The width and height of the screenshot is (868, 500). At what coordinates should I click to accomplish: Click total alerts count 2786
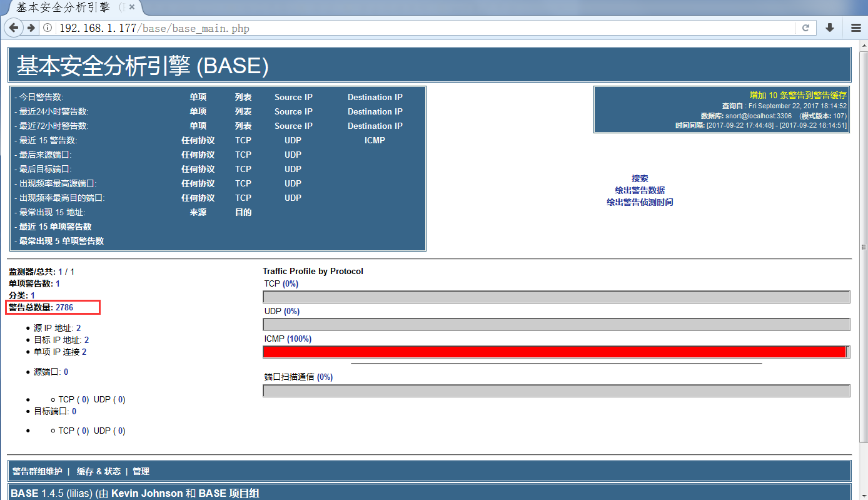[64, 307]
